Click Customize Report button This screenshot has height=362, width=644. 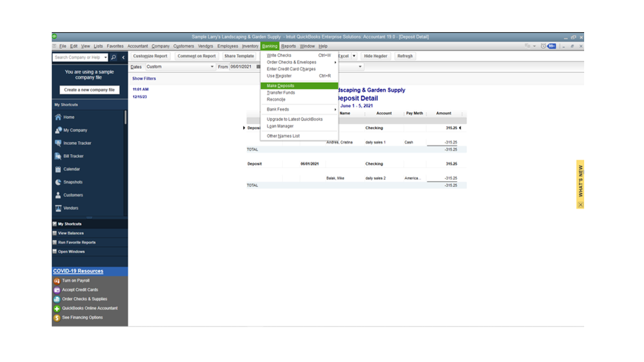point(150,56)
